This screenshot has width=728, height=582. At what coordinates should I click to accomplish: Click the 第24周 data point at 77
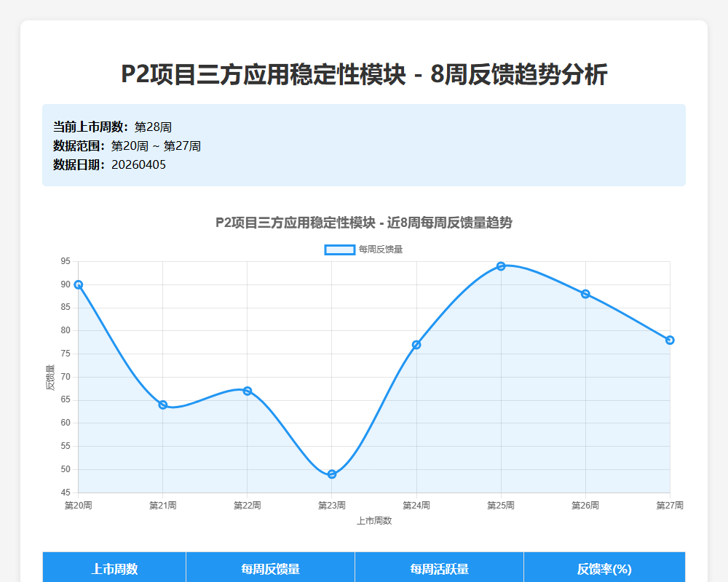pos(416,345)
